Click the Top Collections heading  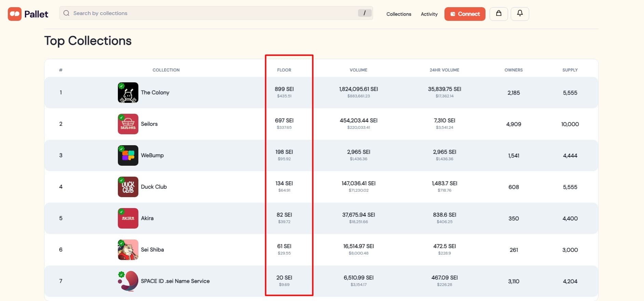pos(88,41)
